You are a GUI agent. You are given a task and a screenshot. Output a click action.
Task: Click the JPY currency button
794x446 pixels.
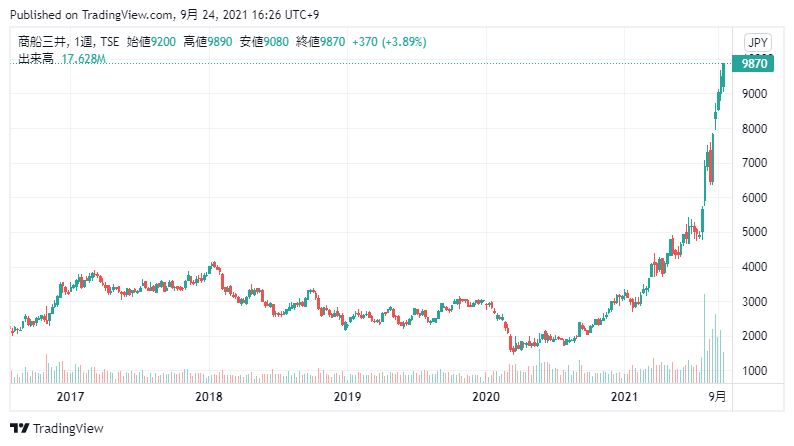pyautogui.click(x=758, y=43)
